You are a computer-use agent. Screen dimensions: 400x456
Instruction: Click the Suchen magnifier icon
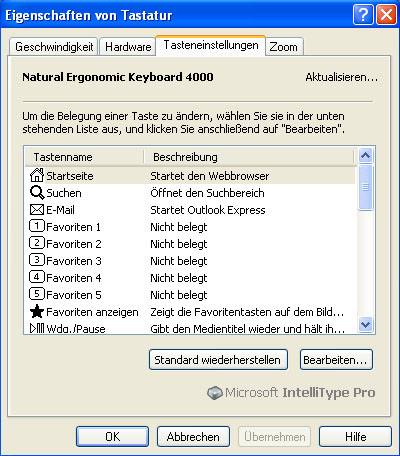click(37, 192)
